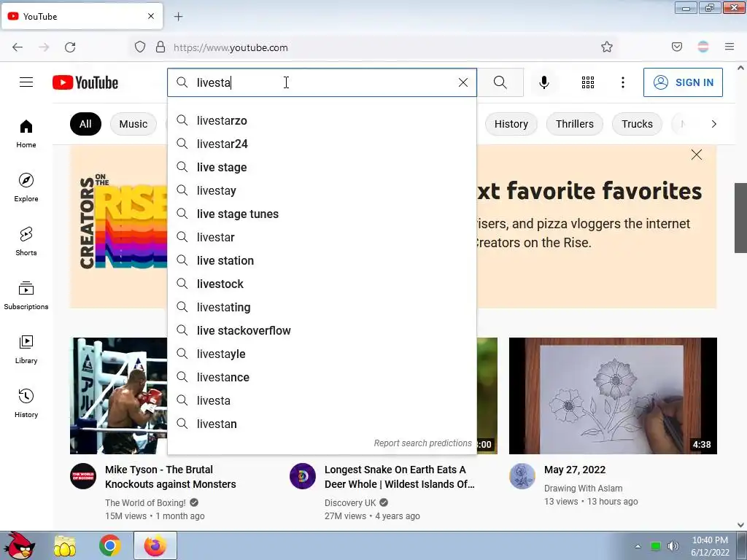Choose suggestion 'live stage'
The width and height of the screenshot is (747, 560).
[x=322, y=167]
